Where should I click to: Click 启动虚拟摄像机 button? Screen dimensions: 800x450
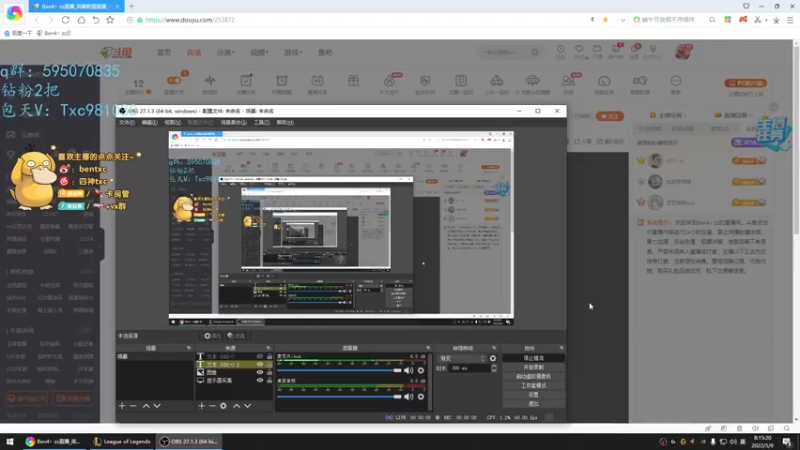[x=534, y=377]
